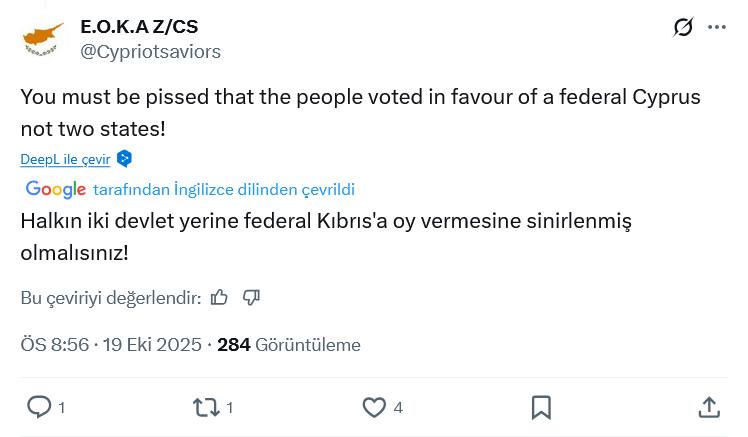Bookmark this post
748x437 pixels.
pos(541,407)
